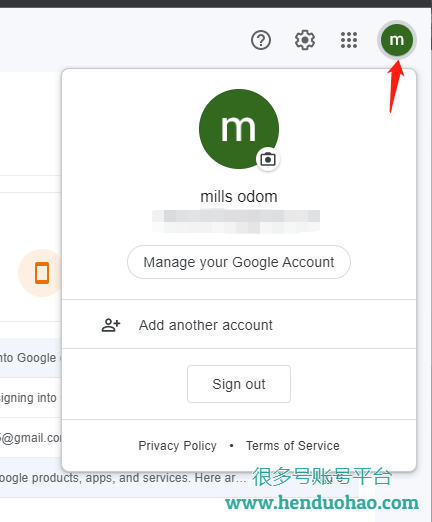Click the large green profile picture

(x=239, y=129)
